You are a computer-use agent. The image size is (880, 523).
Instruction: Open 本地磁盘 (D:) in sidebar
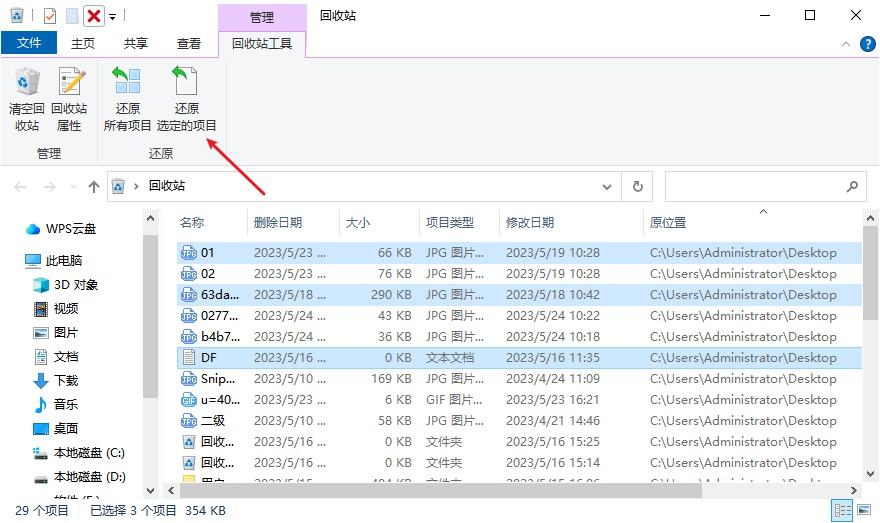coord(79,477)
